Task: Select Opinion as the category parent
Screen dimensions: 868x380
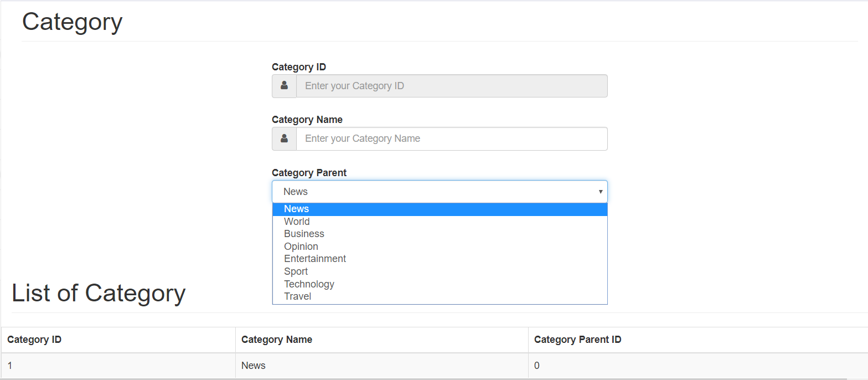Action: pos(301,247)
